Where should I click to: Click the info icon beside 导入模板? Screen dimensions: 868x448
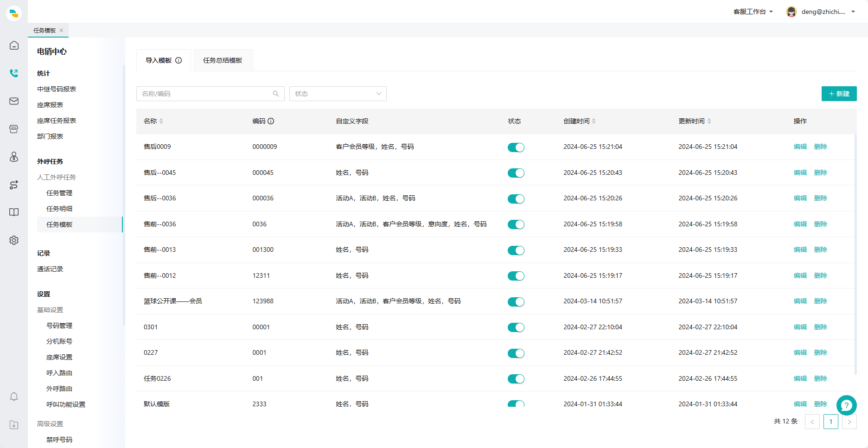click(x=179, y=60)
